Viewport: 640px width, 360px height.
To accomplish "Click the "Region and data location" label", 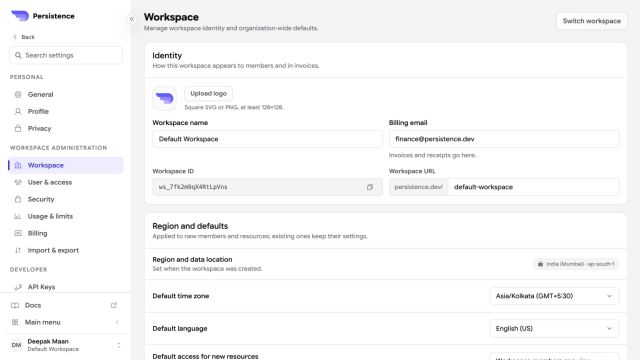I will pyautogui.click(x=192, y=260).
